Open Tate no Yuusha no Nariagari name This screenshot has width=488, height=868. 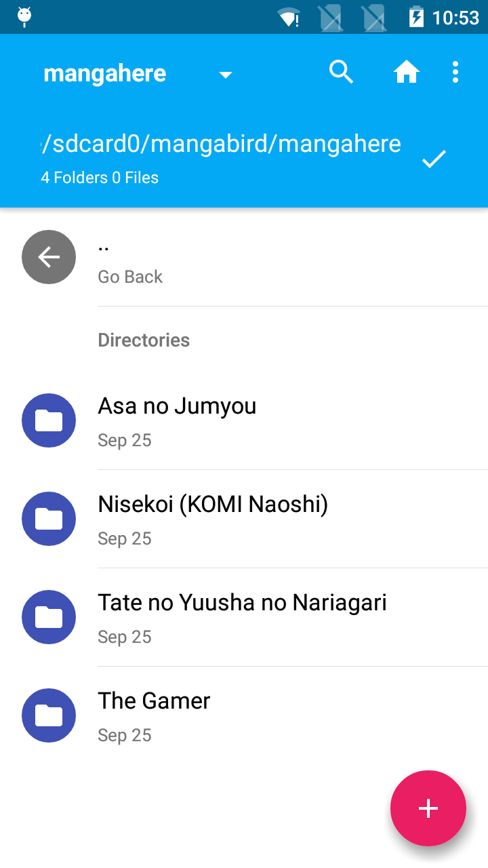(242, 603)
